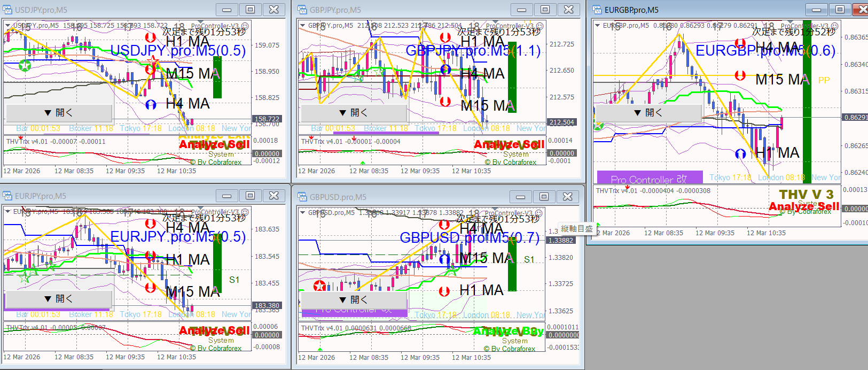Click red M15 MA arrow on EURGBP chart

740,75
